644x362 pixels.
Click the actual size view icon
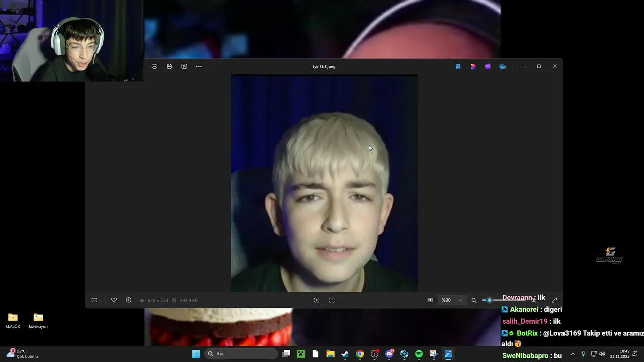[430, 300]
